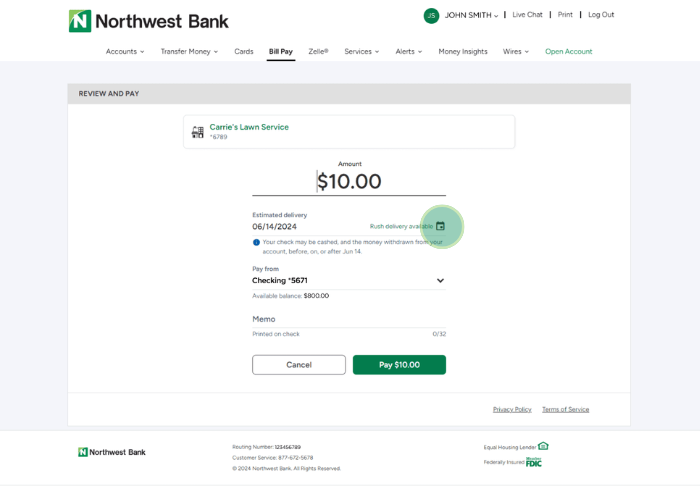Cancel the payment
Screen dimensions: 700x486
tap(299, 365)
